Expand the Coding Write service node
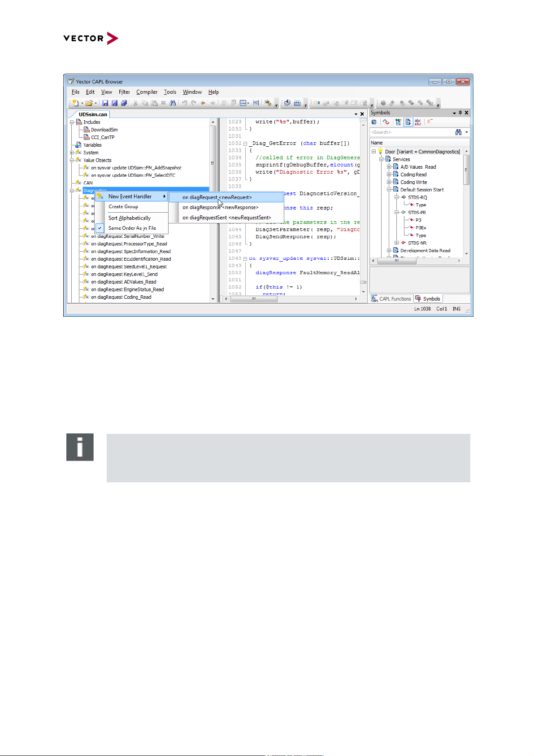 pos(389,182)
